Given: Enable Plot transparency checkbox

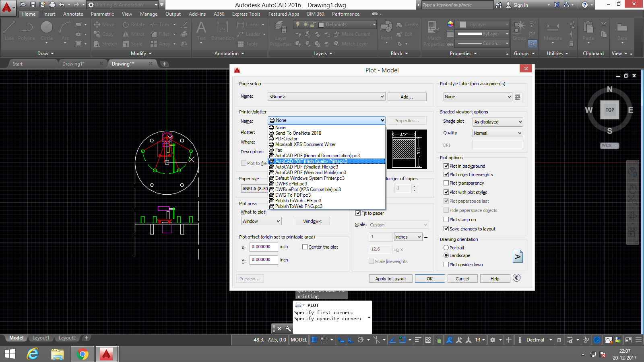Looking at the screenshot, I should [x=446, y=183].
